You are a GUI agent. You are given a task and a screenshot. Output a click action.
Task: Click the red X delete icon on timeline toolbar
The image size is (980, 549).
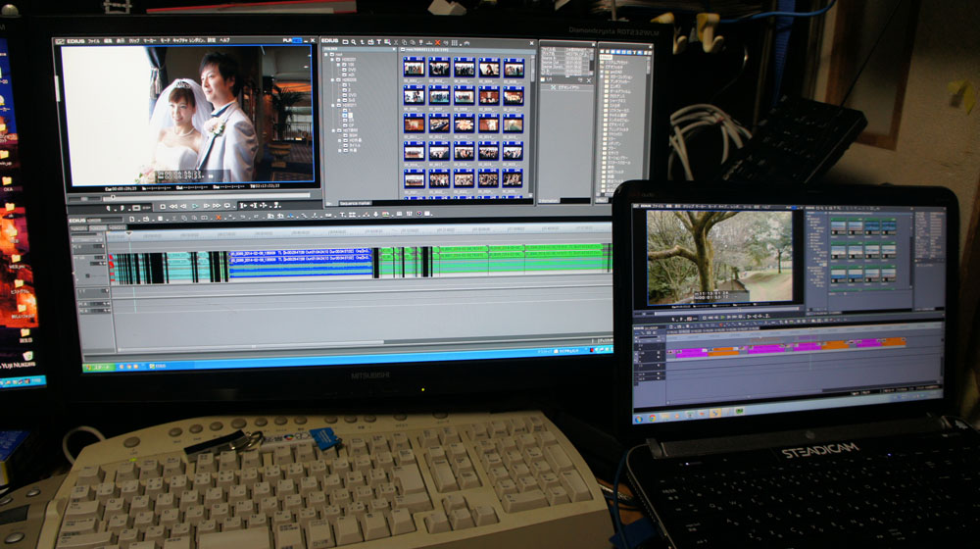pyautogui.click(x=219, y=219)
